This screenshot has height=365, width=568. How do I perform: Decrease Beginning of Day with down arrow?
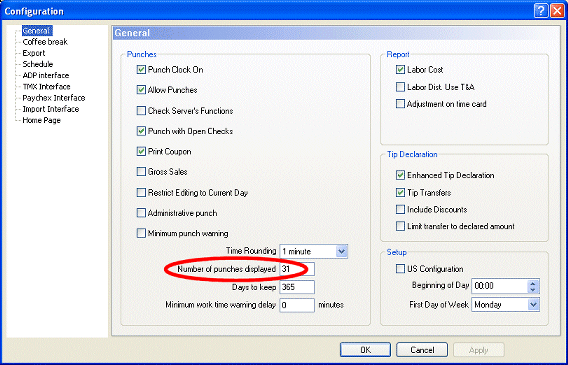(x=533, y=290)
